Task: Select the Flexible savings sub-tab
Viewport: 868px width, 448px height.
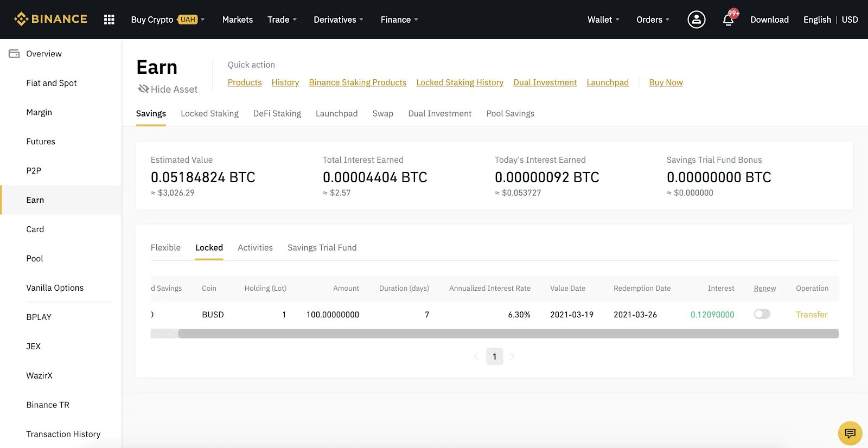Action: pyautogui.click(x=165, y=247)
